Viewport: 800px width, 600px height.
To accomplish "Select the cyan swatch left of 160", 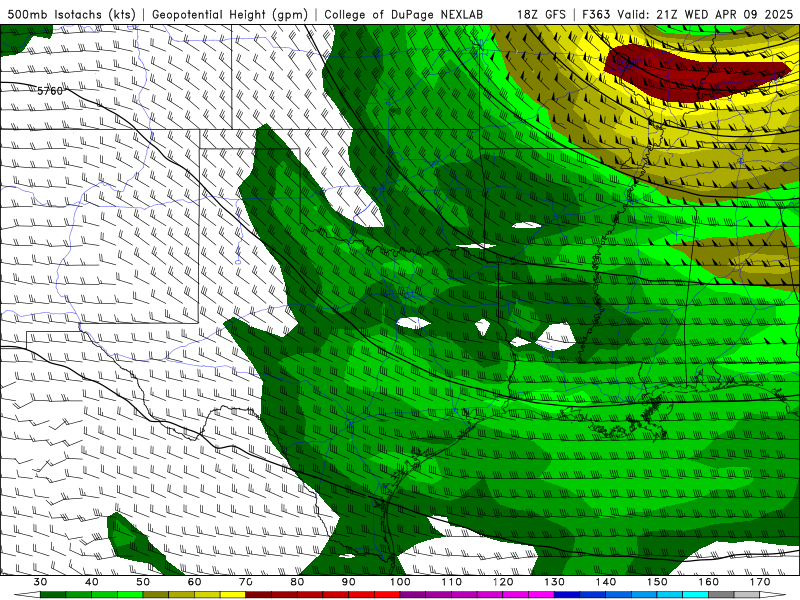I will 695,595.
